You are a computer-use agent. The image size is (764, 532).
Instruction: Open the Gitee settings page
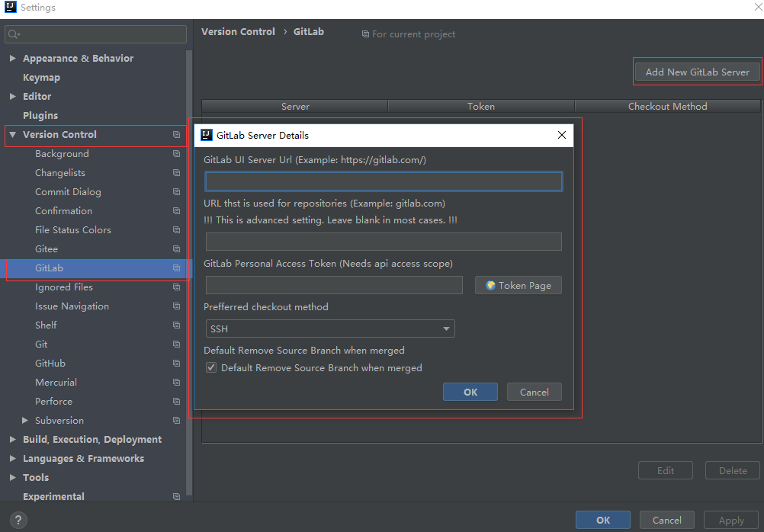click(x=47, y=249)
